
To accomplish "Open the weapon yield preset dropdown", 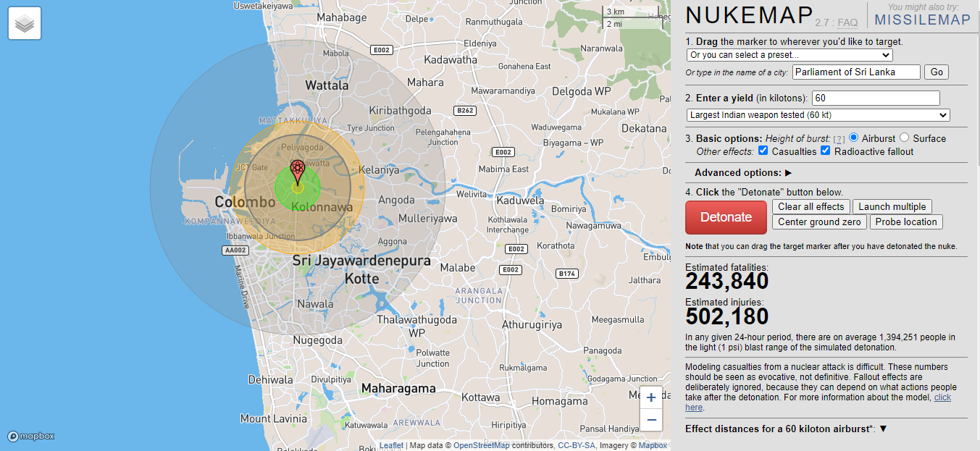I will 818,115.
